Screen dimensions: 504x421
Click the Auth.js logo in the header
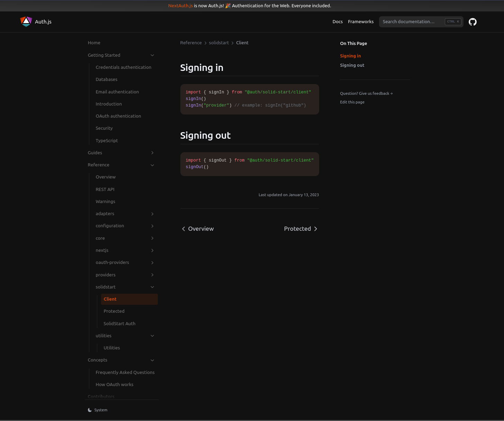click(36, 21)
